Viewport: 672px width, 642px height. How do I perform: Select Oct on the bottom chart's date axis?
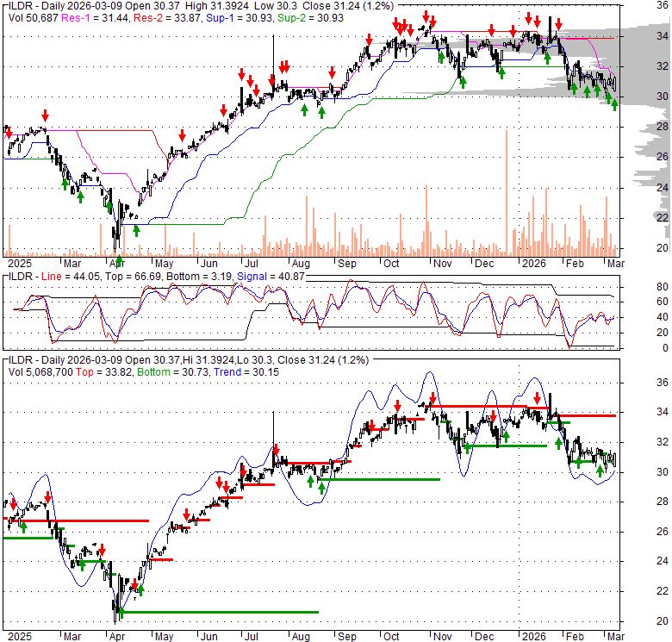click(391, 637)
